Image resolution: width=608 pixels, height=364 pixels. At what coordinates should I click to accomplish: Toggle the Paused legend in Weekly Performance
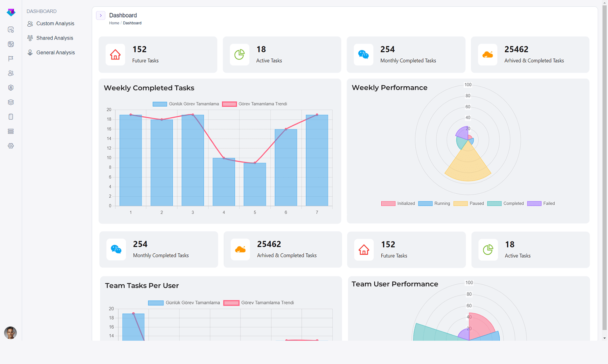coord(468,203)
